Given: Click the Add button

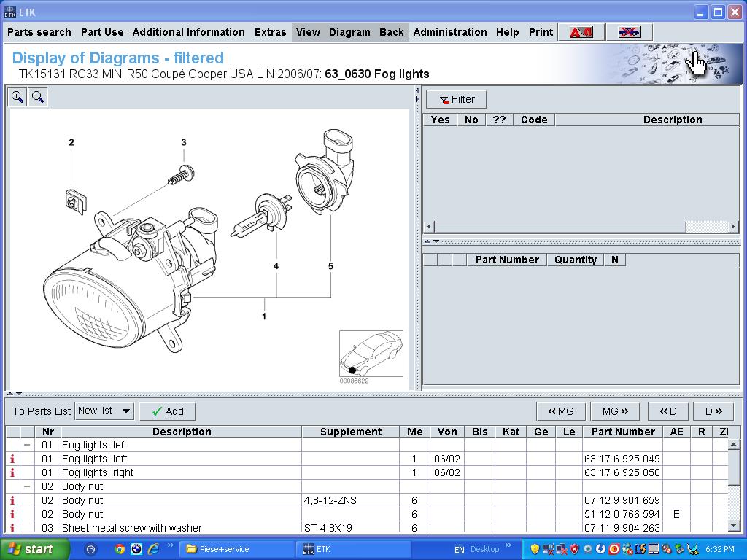Looking at the screenshot, I should tap(167, 411).
